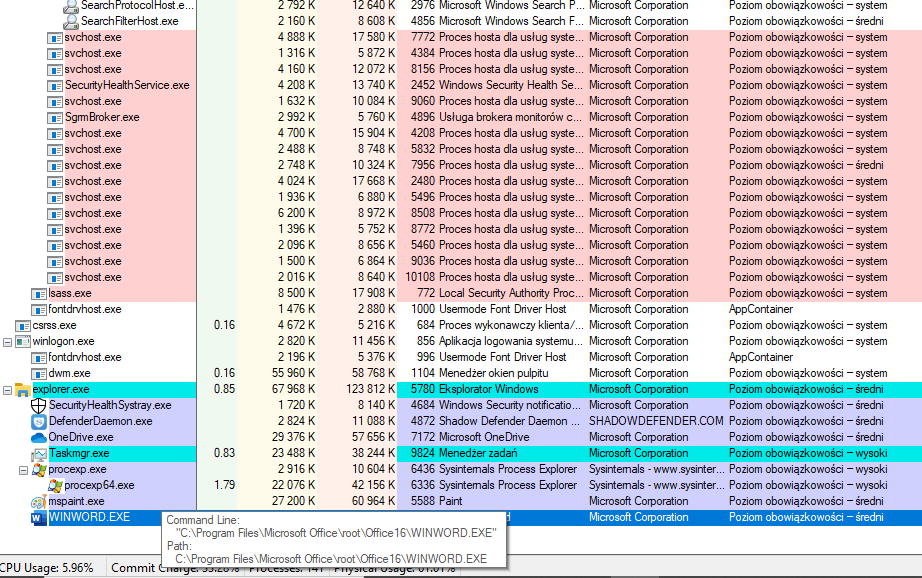
Task: Select the procexp64.exe process name
Action: (99, 485)
